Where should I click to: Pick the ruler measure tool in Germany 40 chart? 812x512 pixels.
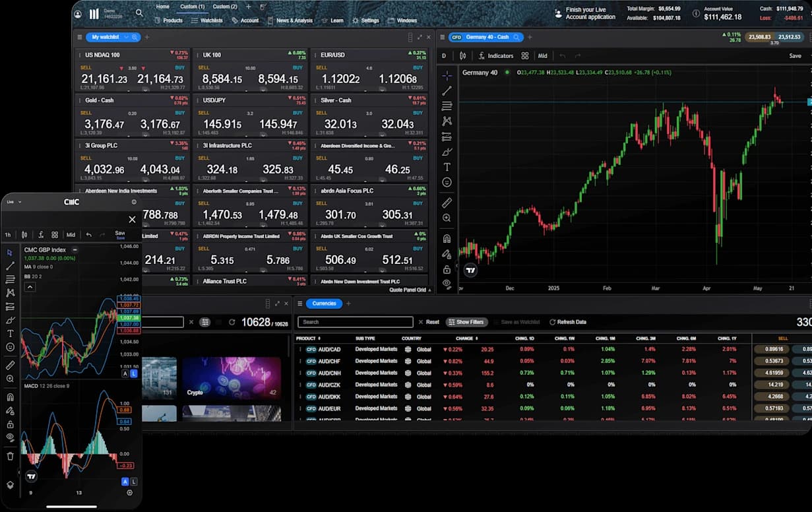(447, 203)
